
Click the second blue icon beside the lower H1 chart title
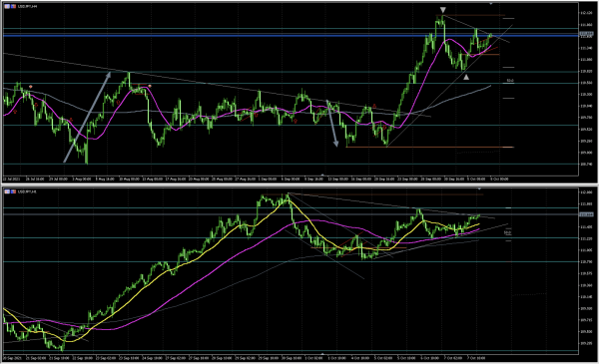point(13,191)
